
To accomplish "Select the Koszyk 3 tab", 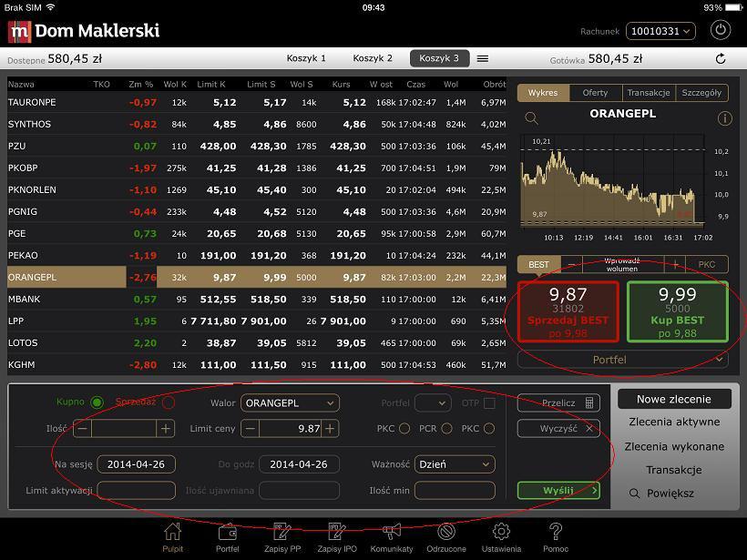I will pyautogui.click(x=439, y=58).
